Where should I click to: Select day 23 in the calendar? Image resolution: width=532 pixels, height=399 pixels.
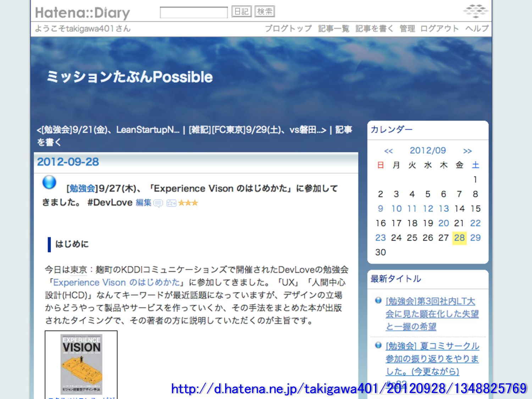pyautogui.click(x=381, y=238)
